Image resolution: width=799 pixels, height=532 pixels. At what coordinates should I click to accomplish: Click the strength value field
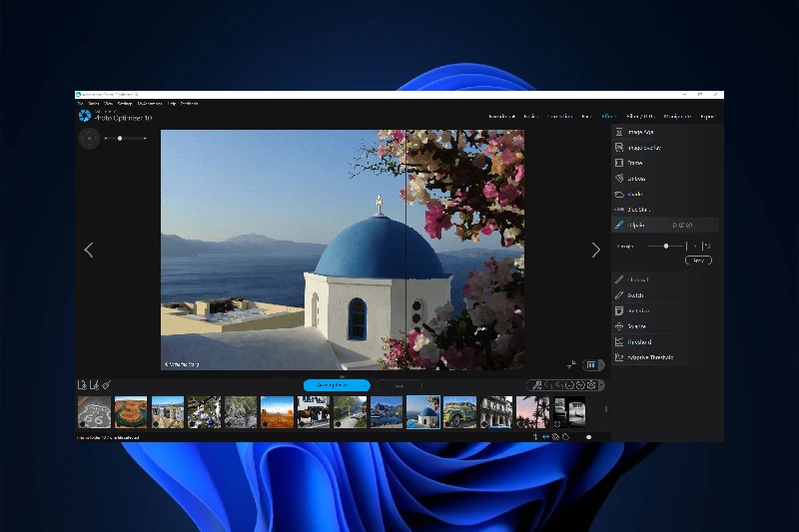[x=694, y=246]
